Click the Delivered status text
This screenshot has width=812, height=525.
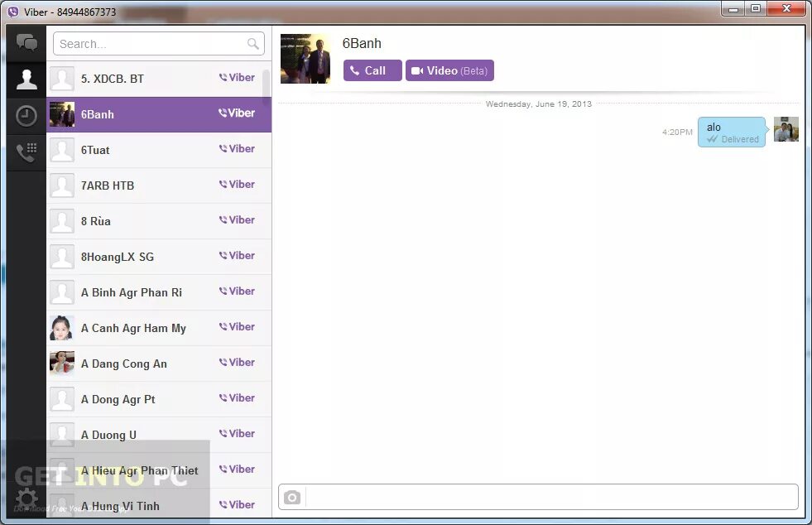point(740,139)
